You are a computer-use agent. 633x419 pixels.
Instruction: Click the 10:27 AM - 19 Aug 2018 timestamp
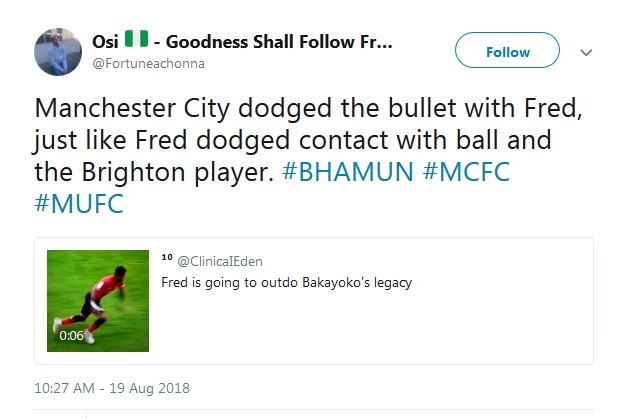click(x=111, y=388)
